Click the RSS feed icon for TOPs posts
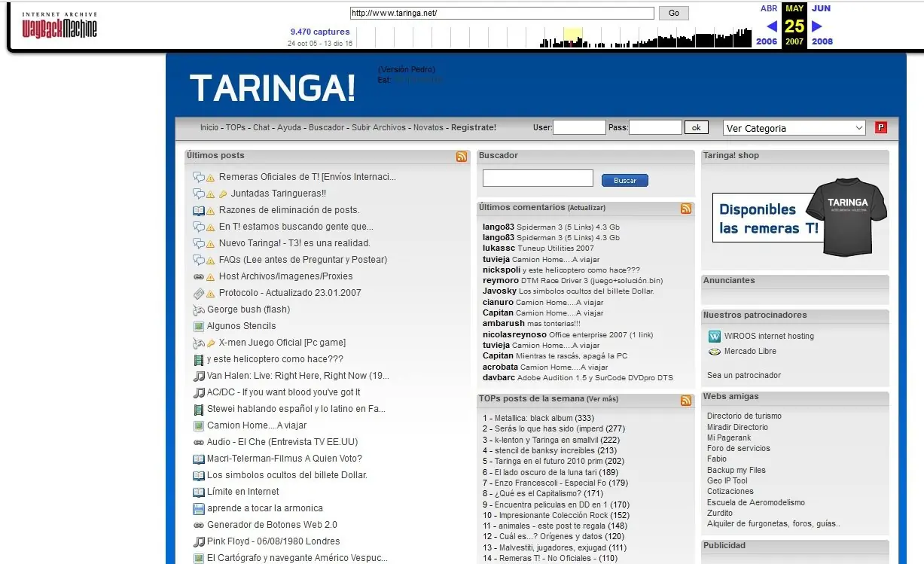This screenshot has height=564, width=924. [x=685, y=401]
